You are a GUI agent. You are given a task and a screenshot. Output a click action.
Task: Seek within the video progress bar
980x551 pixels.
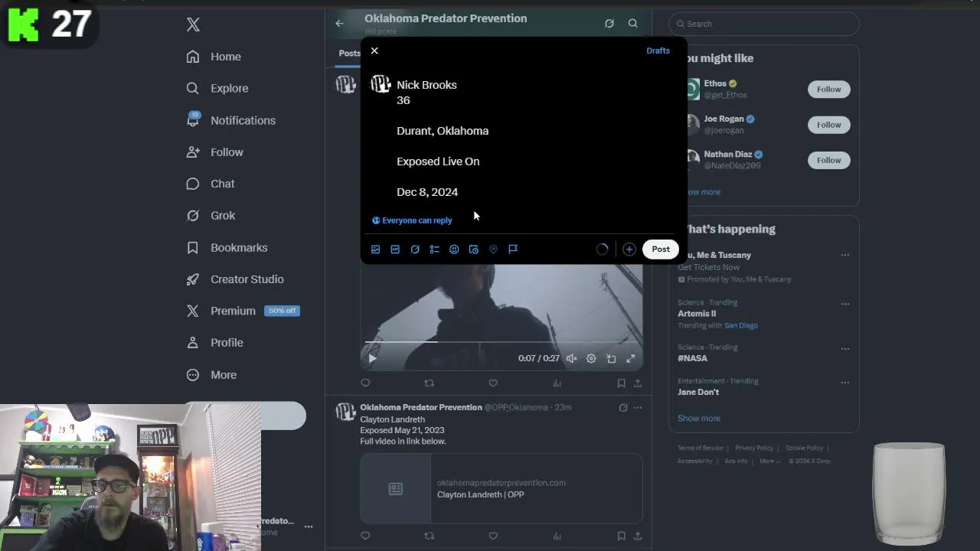(501, 342)
